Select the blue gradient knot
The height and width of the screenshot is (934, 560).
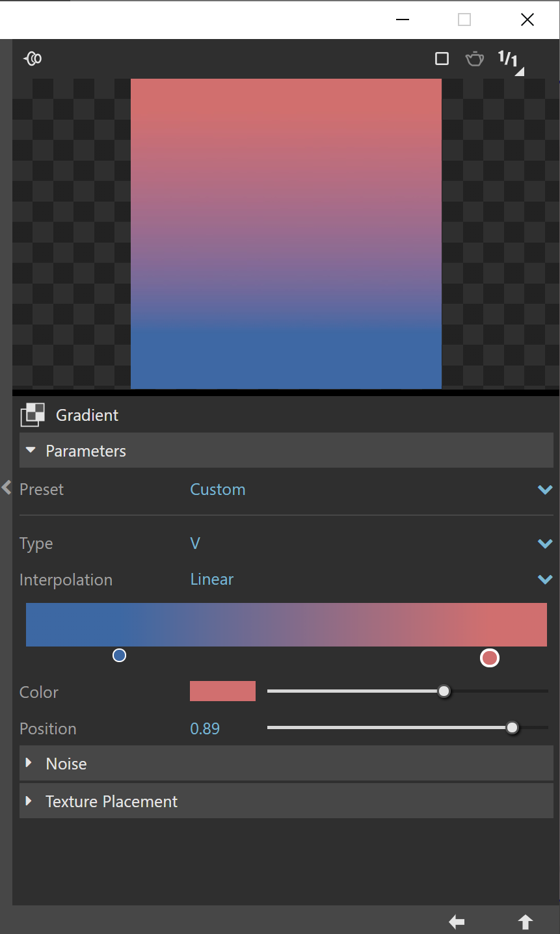[119, 656]
